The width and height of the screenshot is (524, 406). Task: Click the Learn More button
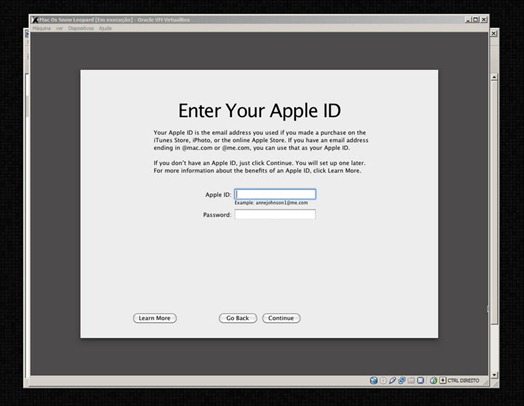(x=155, y=318)
